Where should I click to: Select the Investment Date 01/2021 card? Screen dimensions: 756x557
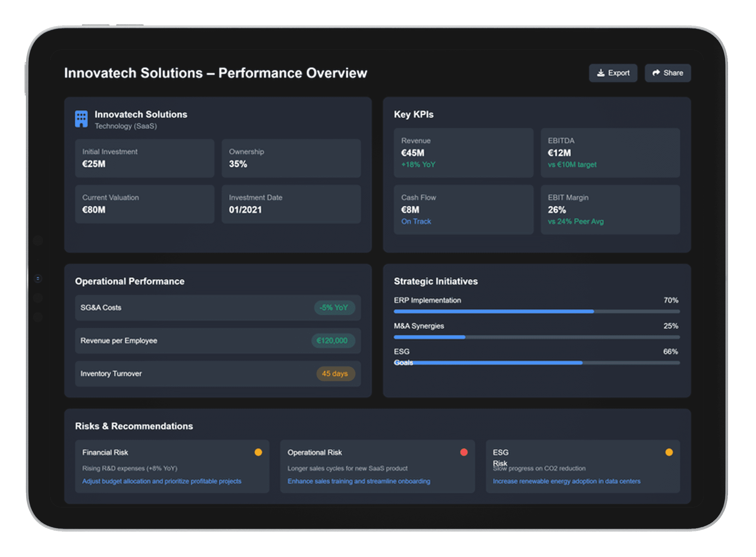point(291,204)
